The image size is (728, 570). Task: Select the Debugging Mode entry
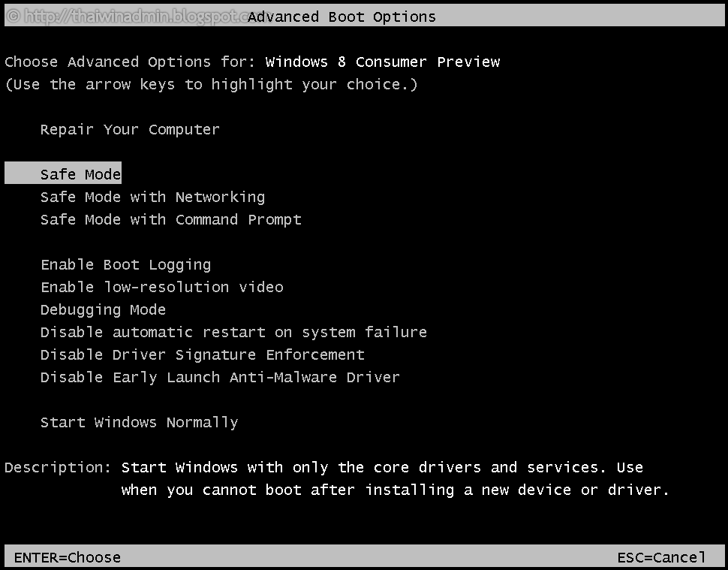103,309
